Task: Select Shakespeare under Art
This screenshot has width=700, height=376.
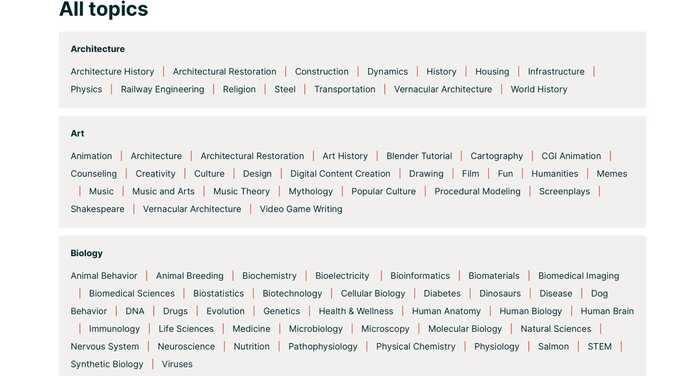Action: pos(97,209)
